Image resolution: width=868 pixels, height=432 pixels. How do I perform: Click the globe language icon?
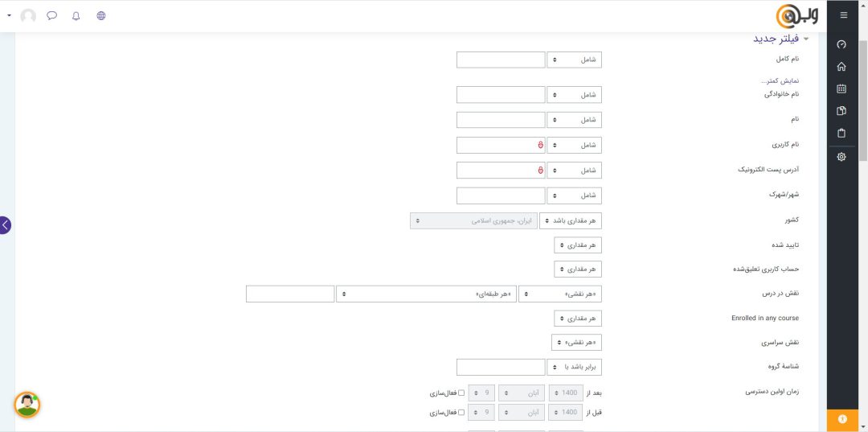point(101,15)
